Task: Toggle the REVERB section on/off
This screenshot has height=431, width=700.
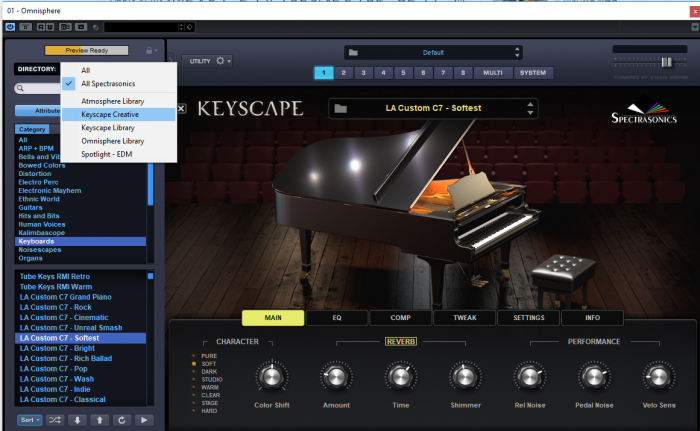Action: [x=401, y=342]
